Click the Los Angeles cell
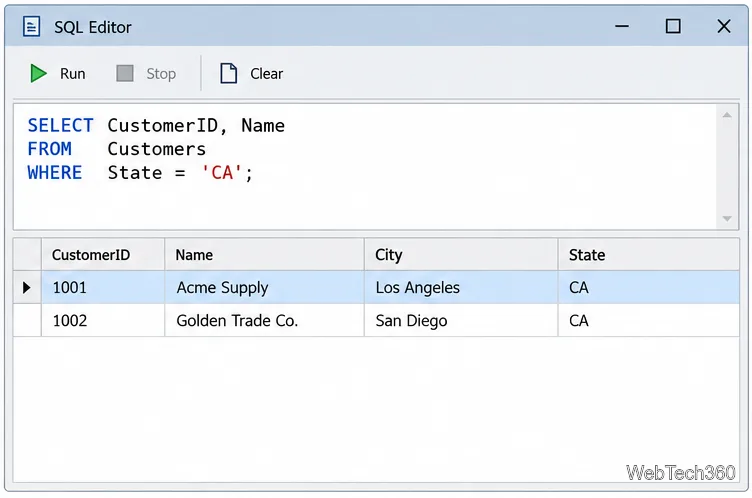Image resolution: width=752 pixels, height=498 pixels. pos(461,287)
